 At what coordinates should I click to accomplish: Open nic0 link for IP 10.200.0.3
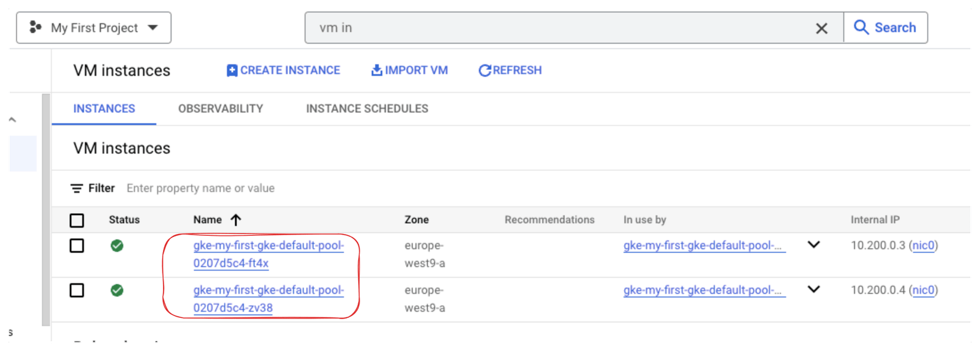(923, 246)
